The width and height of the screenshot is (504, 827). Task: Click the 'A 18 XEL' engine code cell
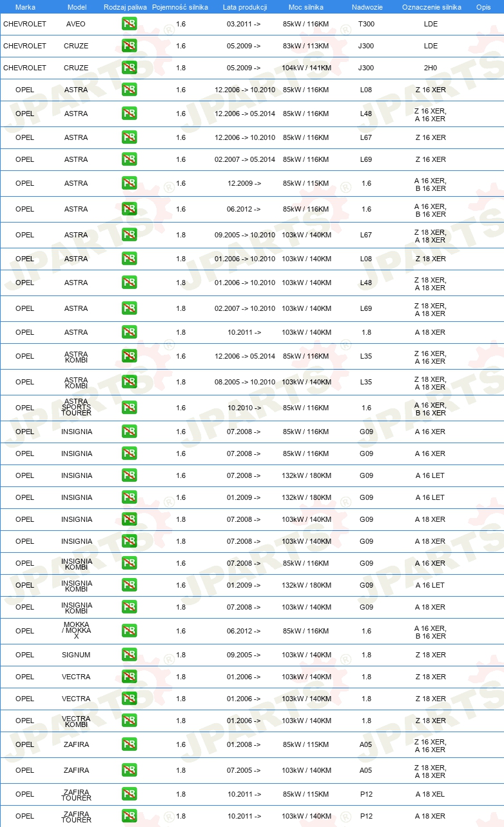coord(431,794)
